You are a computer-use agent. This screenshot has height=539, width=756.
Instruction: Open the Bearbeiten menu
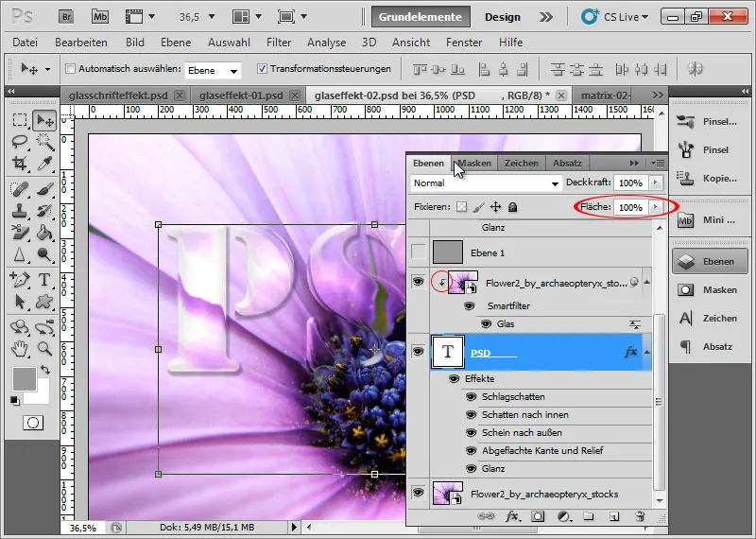coord(81,43)
